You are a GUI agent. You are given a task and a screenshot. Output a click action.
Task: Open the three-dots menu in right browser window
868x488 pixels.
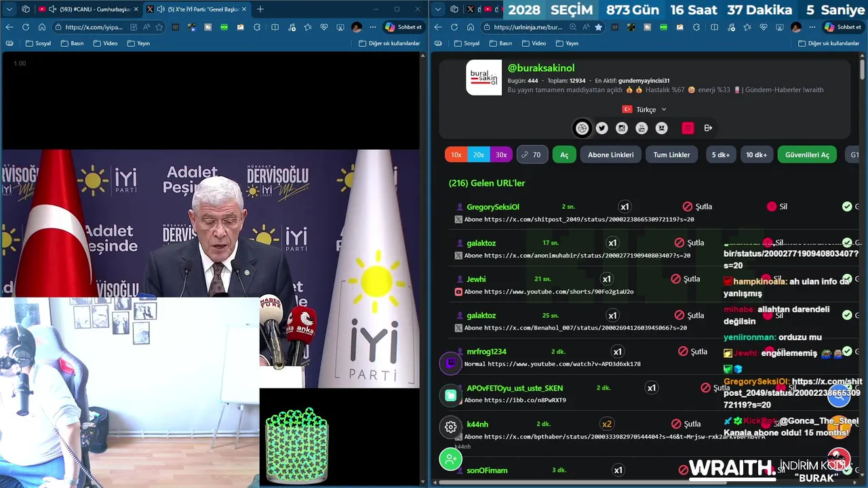pos(814,27)
